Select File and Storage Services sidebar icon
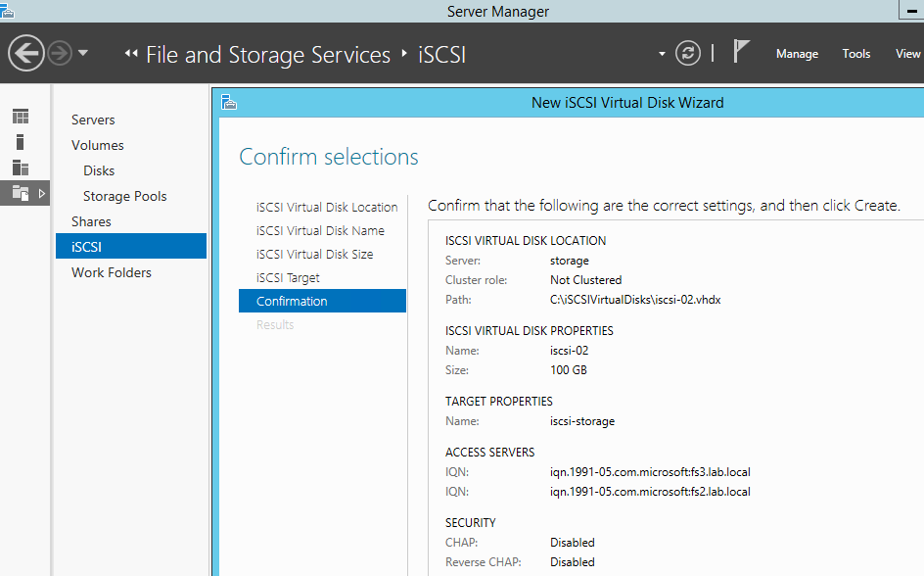924x576 pixels. coord(21,193)
